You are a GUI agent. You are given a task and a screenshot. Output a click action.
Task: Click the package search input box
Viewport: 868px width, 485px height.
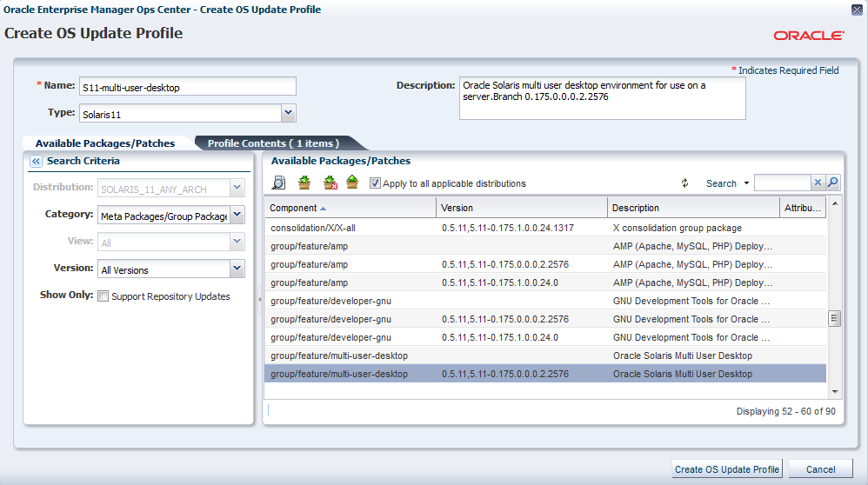coord(783,183)
